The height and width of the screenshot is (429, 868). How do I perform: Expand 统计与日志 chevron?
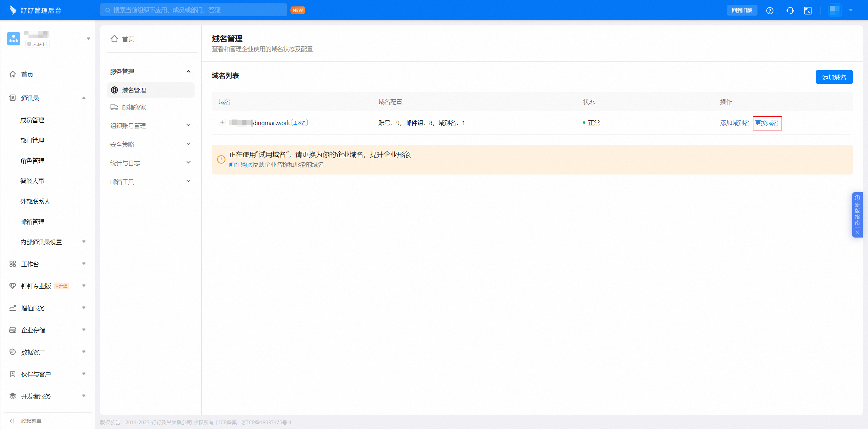point(189,163)
